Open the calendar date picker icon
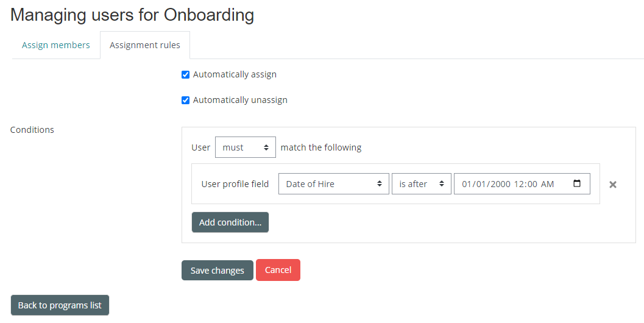This screenshot has width=644, height=323. (578, 183)
